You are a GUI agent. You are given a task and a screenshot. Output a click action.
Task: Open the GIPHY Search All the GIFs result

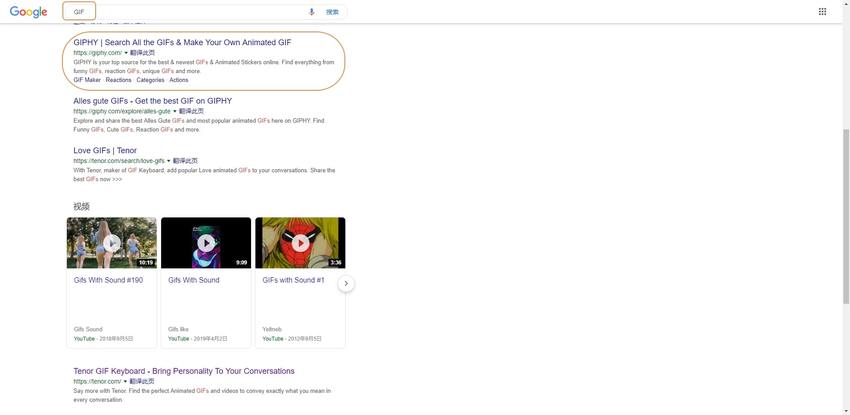tap(182, 43)
